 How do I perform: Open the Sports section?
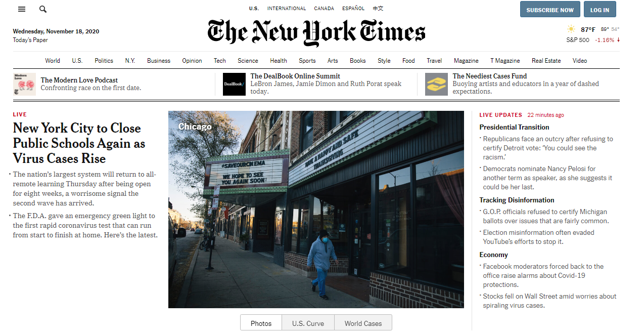coord(307,61)
